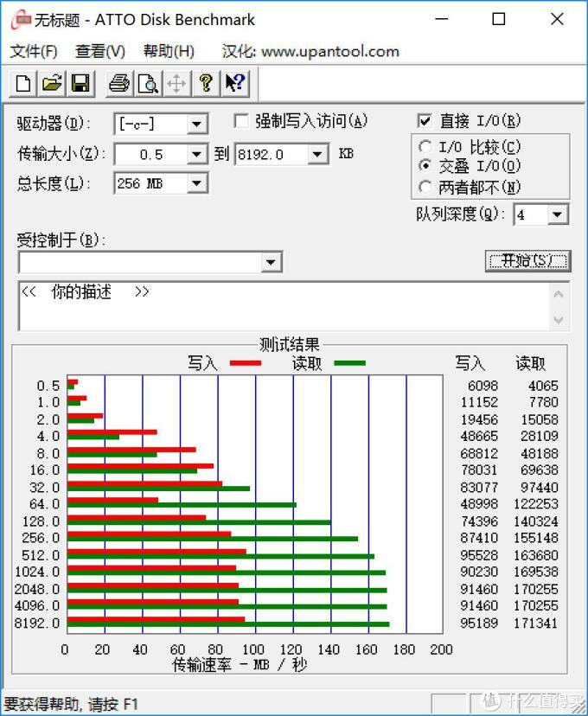This screenshot has height=716, width=588.
Task: Expand the 受控制于 dropdown list
Action: [271, 262]
